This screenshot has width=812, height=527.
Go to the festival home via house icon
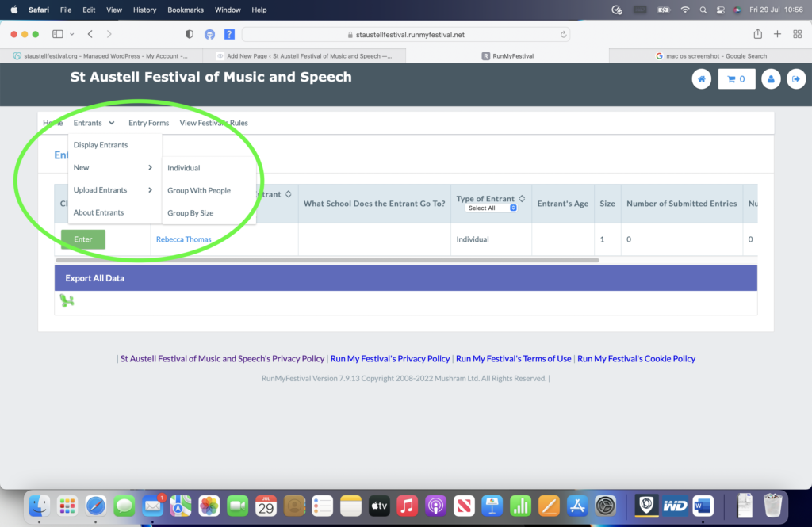[701, 79]
